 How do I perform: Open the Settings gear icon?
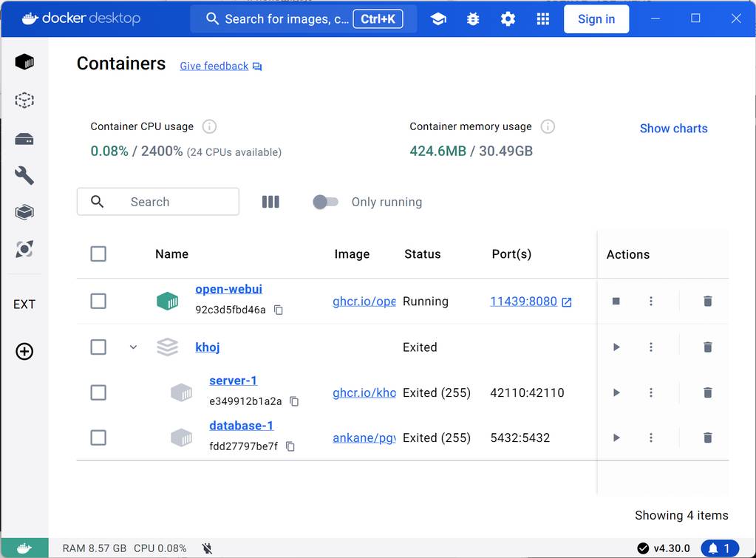(x=508, y=19)
